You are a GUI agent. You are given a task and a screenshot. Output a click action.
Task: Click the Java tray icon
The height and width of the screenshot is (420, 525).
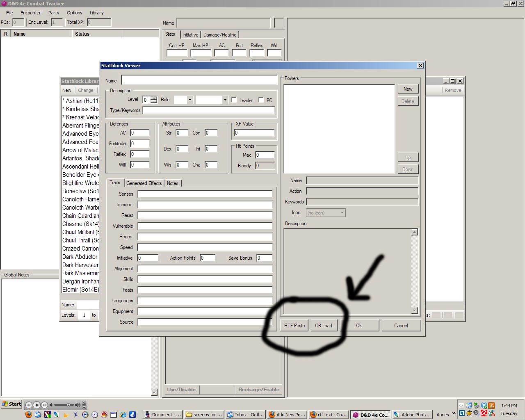tap(491, 406)
